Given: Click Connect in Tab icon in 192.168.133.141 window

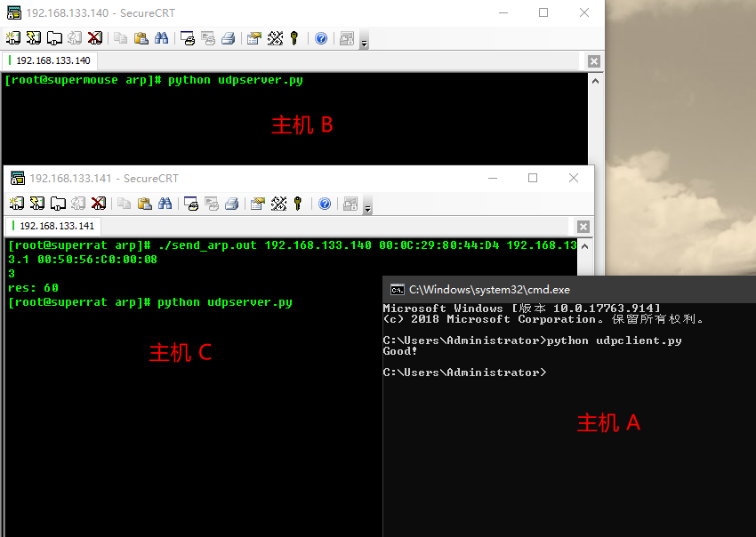Looking at the screenshot, I should click(x=58, y=204).
